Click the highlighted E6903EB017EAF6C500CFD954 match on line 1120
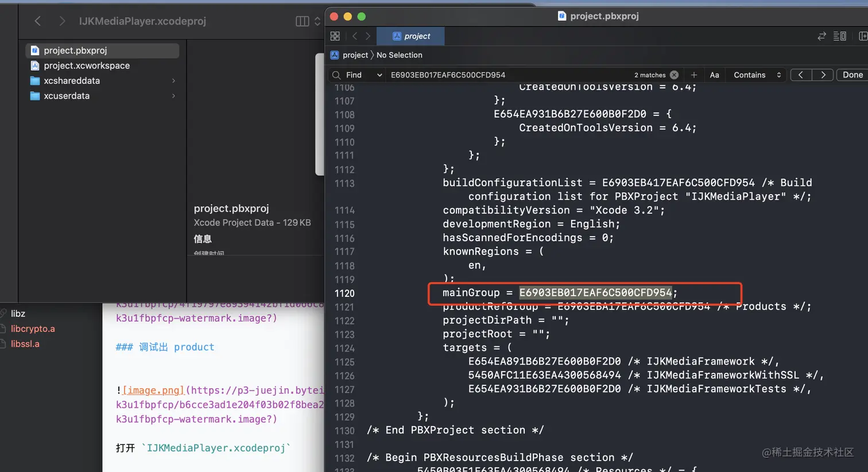The height and width of the screenshot is (472, 868). click(x=595, y=293)
